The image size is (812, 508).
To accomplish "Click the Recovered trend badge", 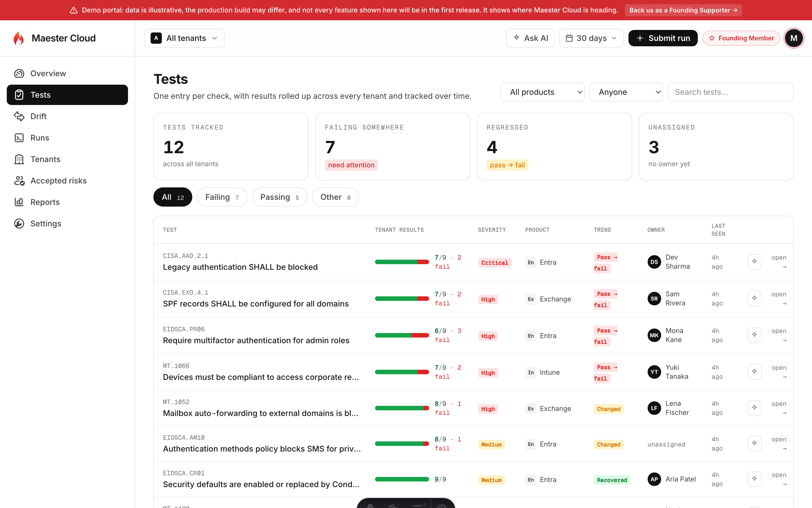I will click(612, 480).
